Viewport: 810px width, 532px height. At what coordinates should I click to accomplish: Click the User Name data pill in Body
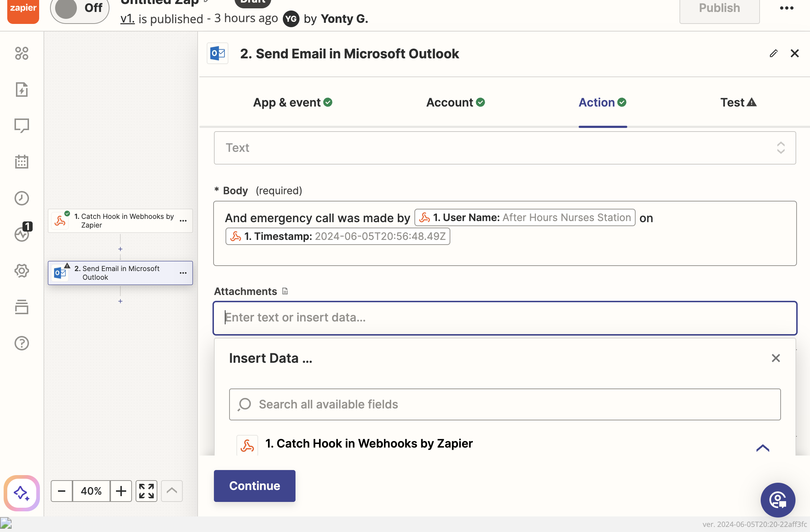click(525, 217)
